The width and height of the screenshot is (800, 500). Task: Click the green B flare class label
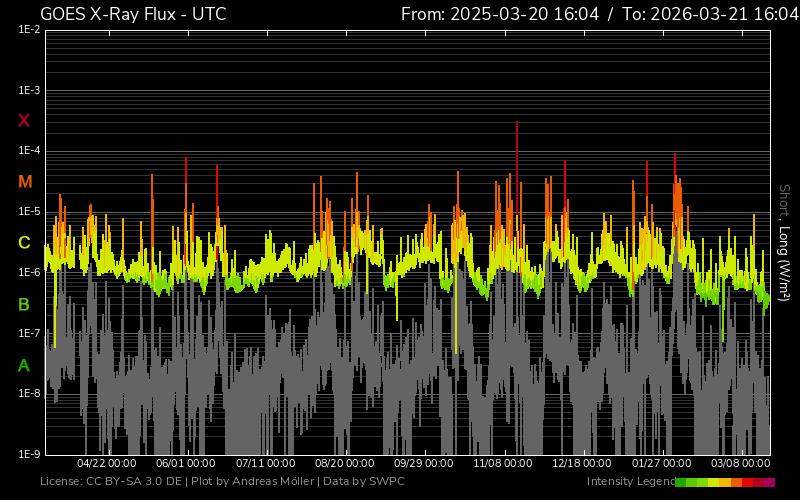point(24,304)
